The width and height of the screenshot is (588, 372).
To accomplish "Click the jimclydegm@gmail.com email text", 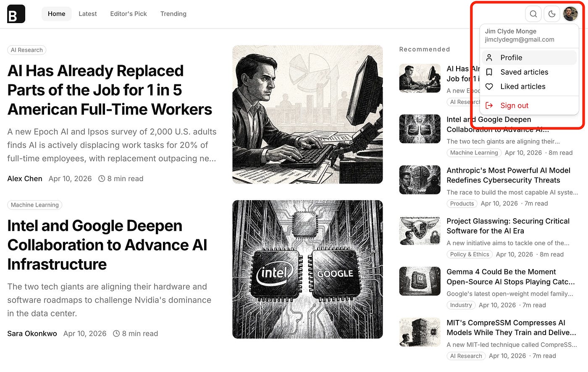I will coord(520,39).
